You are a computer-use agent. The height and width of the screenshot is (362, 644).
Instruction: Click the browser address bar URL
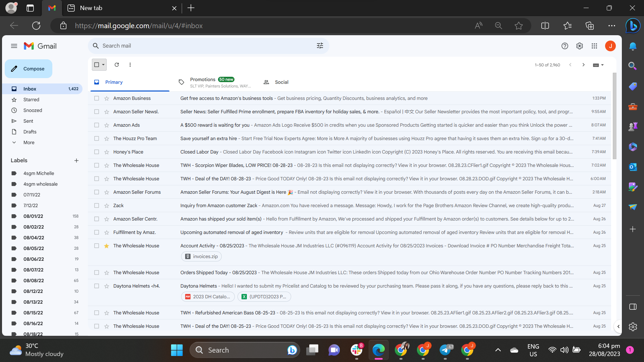coord(139,26)
